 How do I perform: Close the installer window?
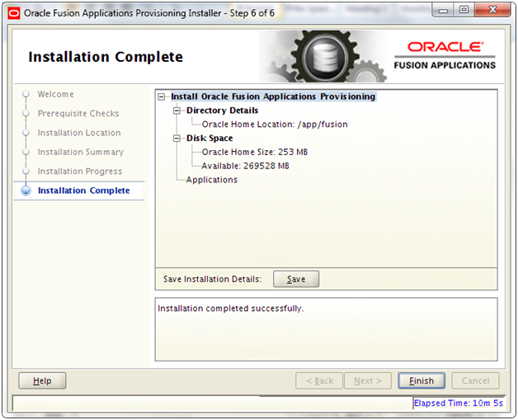(492, 10)
